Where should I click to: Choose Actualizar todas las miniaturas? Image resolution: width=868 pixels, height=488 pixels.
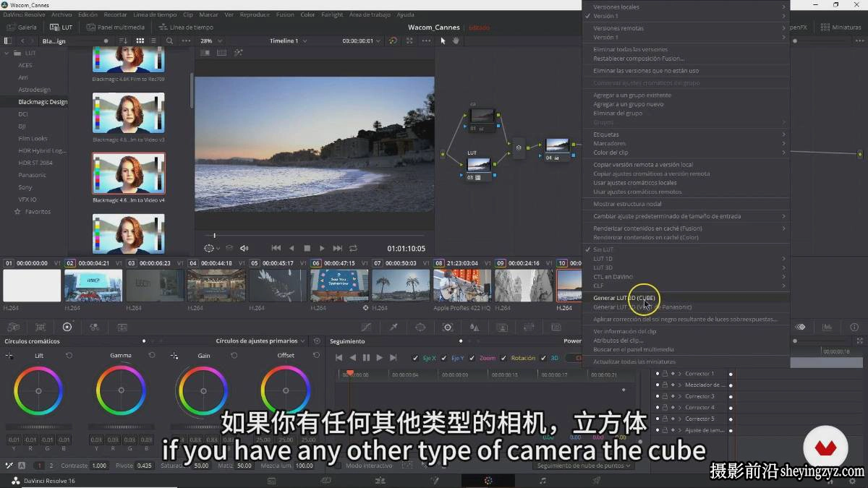686,361
